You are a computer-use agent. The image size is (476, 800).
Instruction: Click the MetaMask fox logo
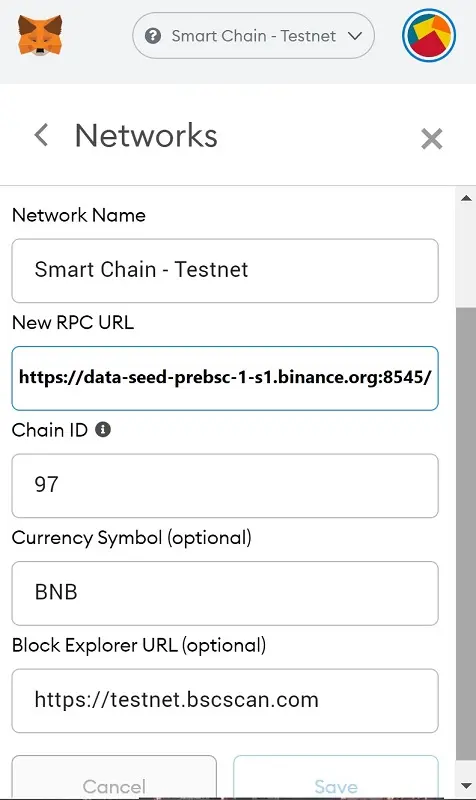[40, 35]
